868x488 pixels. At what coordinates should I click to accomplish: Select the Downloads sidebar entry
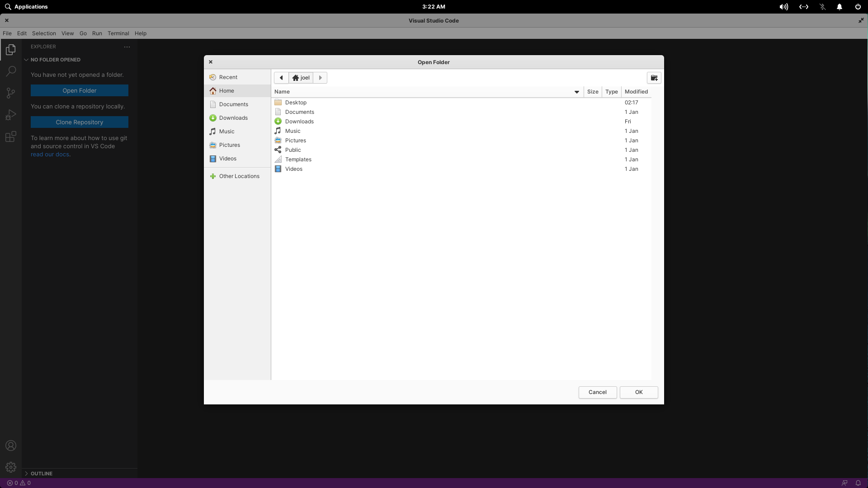(233, 117)
